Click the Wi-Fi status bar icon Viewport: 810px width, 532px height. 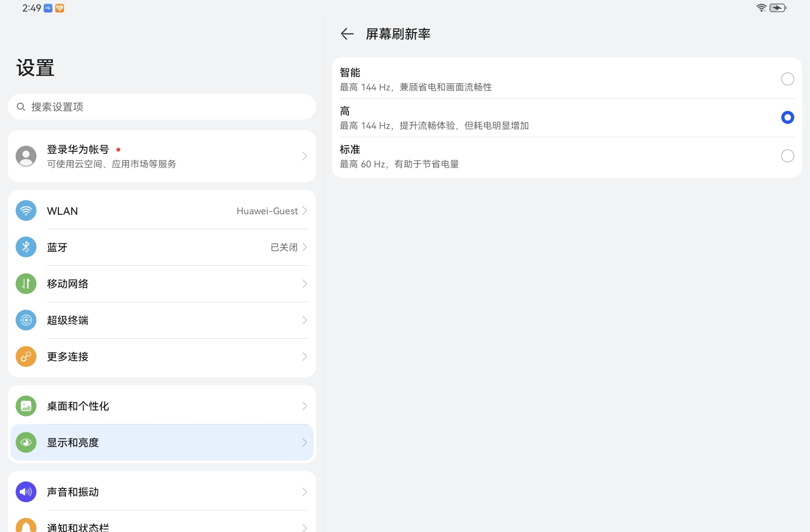pyautogui.click(x=761, y=8)
